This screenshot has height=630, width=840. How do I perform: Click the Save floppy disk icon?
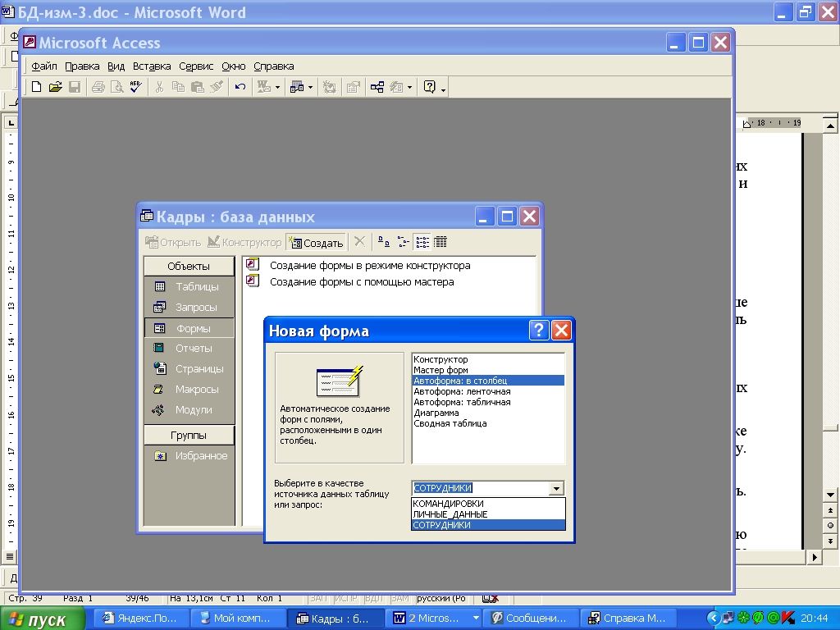(x=75, y=87)
